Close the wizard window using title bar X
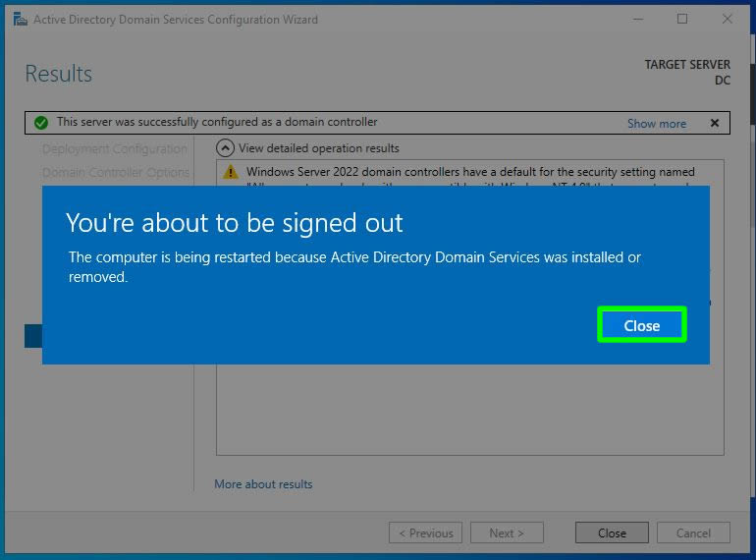756x560 pixels. [728, 20]
